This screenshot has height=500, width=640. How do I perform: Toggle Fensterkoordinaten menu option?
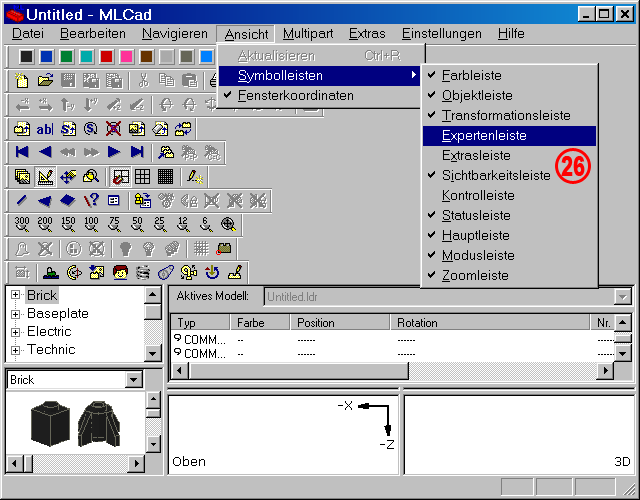[320, 96]
